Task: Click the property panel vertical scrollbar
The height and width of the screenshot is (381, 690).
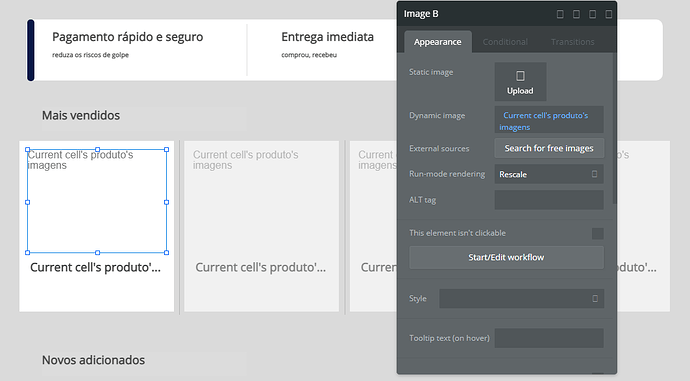Action: [614, 128]
